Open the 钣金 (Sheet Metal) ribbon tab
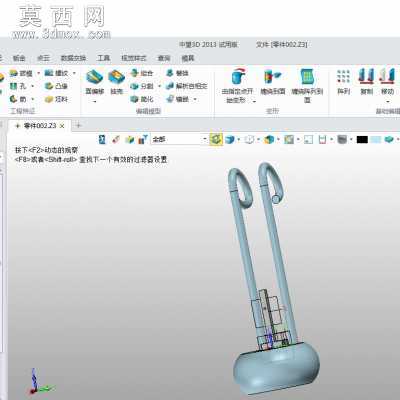The image size is (400, 400). (19, 58)
